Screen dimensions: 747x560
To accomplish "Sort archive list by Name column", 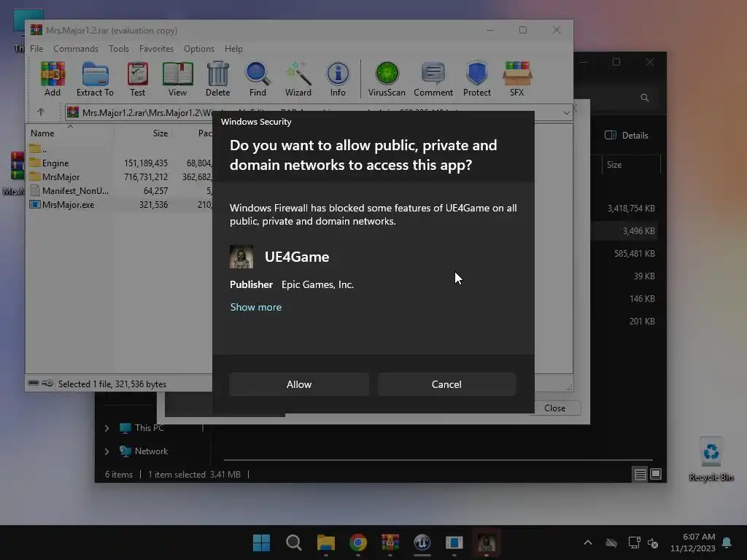I will [x=69, y=133].
